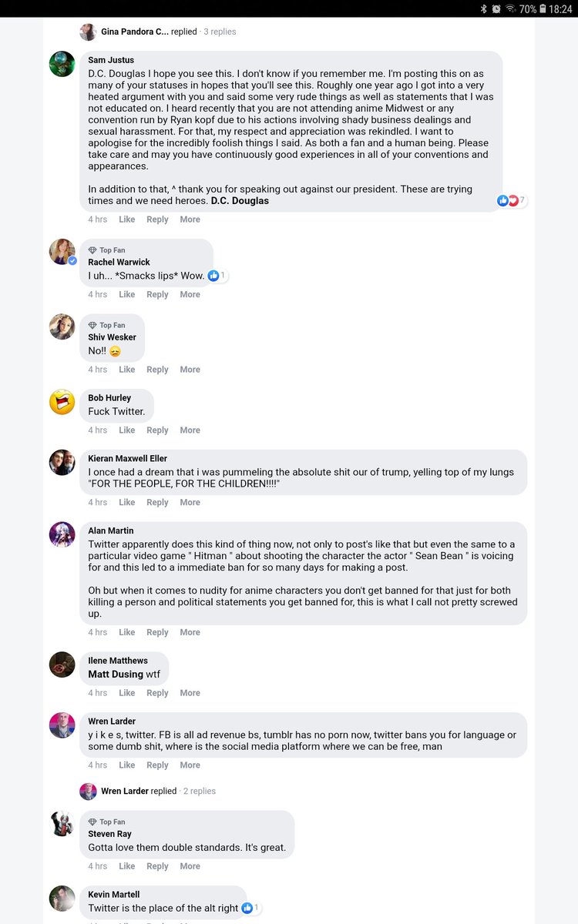Open the D.C. Douglas mention link
Image resolution: width=578 pixels, height=924 pixels.
tap(240, 200)
